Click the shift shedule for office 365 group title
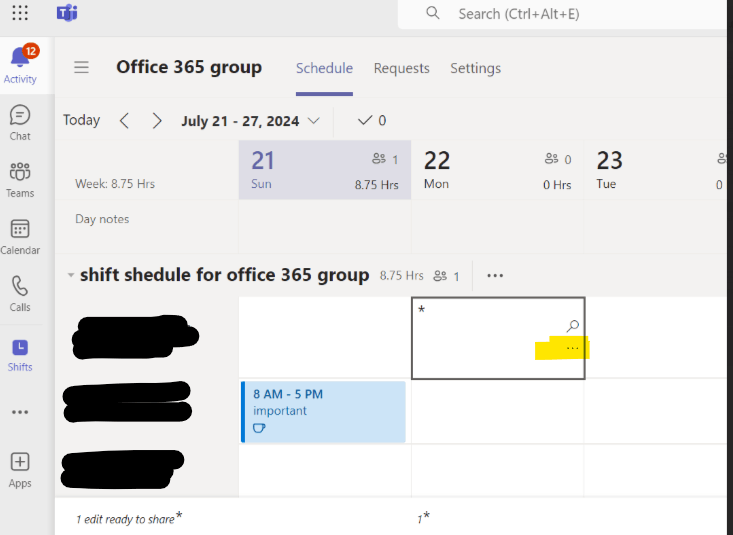The image size is (733, 535). (224, 275)
